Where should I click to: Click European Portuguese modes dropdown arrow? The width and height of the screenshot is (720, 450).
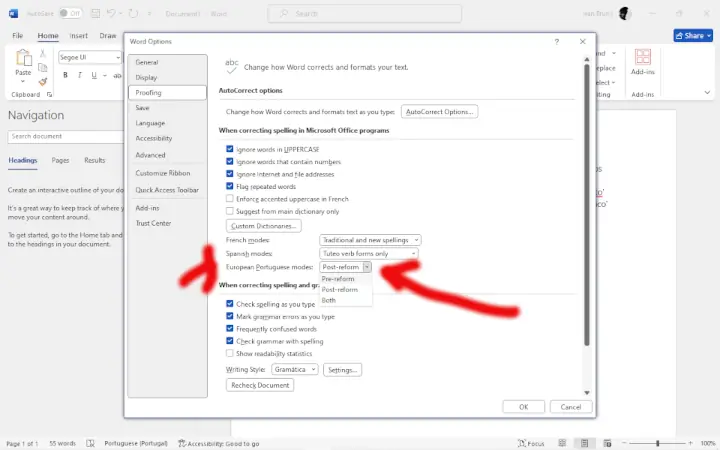coord(366,267)
